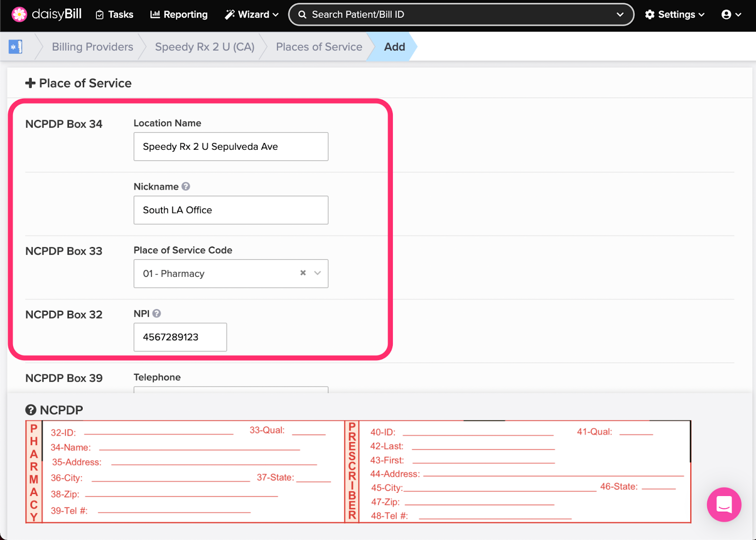The height and width of the screenshot is (540, 756).
Task: Click the 'NCPDP Box 33' label
Action: (x=64, y=251)
